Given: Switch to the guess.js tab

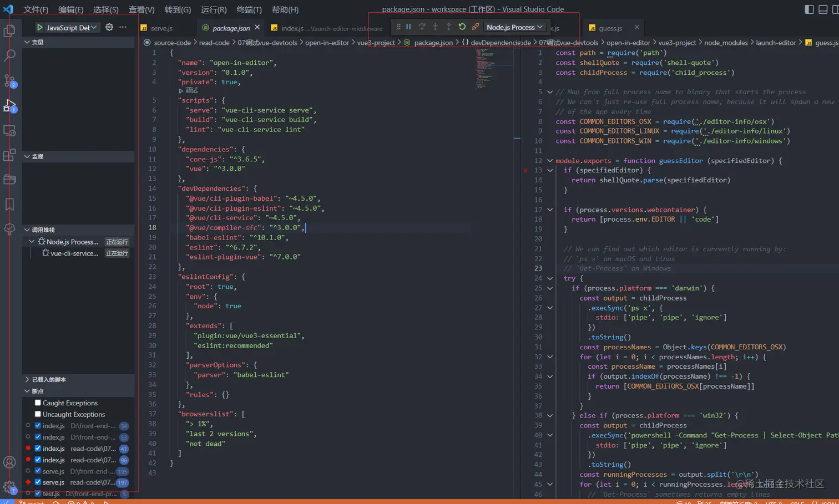Looking at the screenshot, I should tap(610, 28).
